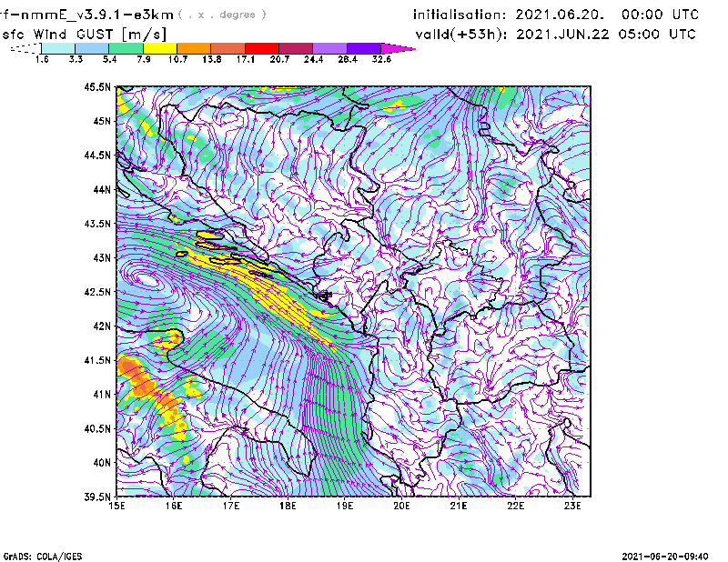The image size is (728, 562).
Task: Click the 19E longitude label
Action: click(x=345, y=506)
